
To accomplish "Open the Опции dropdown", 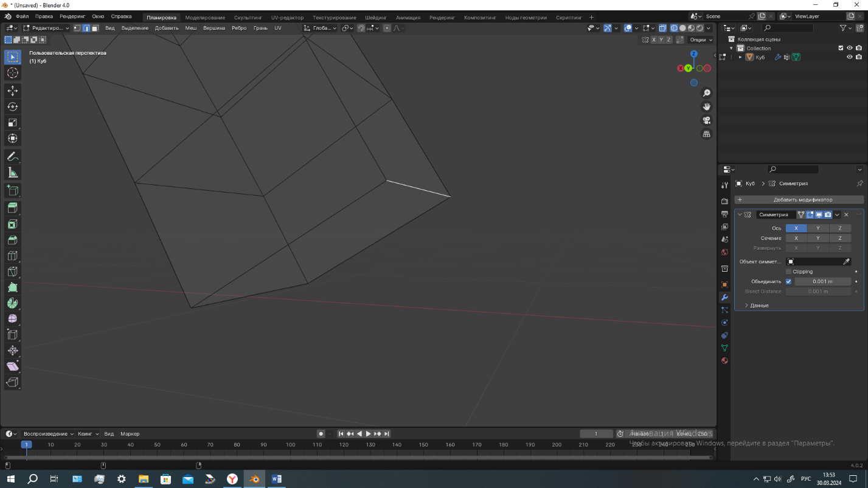I will click(701, 40).
